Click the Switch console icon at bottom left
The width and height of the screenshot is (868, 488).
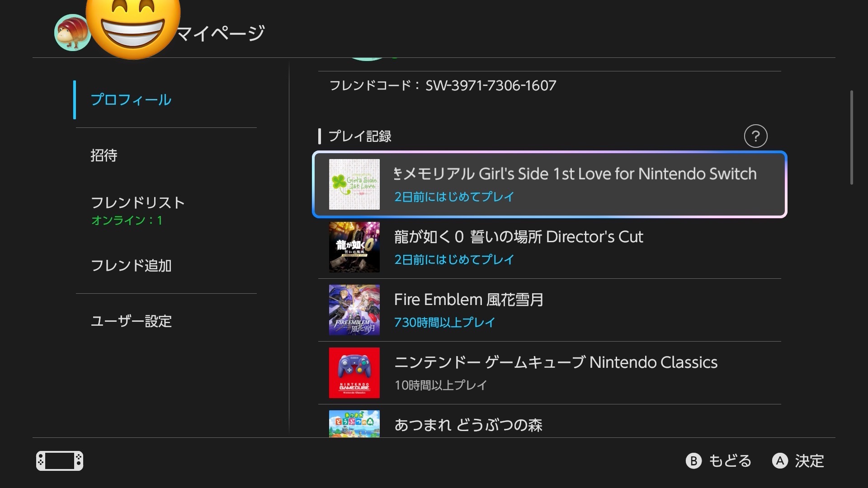[60, 461]
